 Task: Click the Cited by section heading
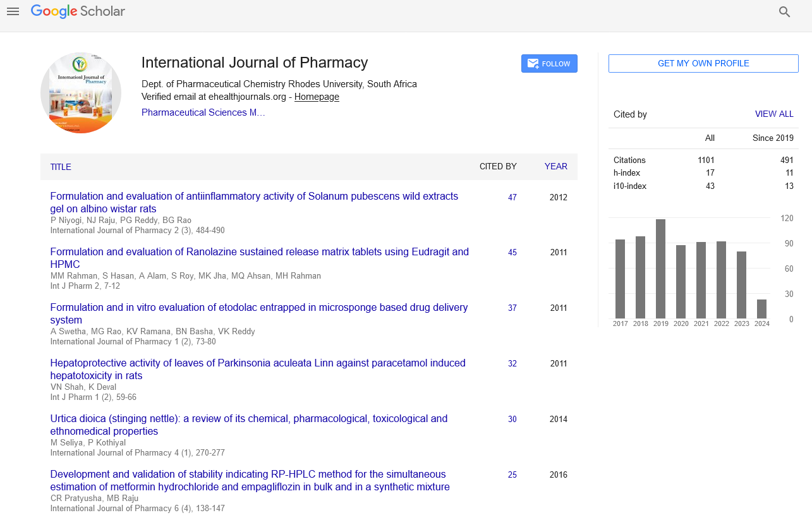click(630, 114)
